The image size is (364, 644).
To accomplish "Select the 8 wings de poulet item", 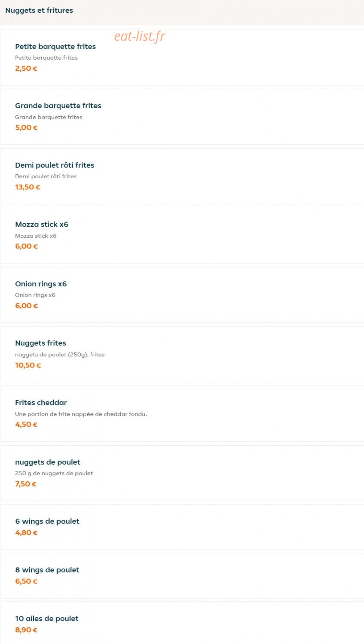I will click(182, 576).
